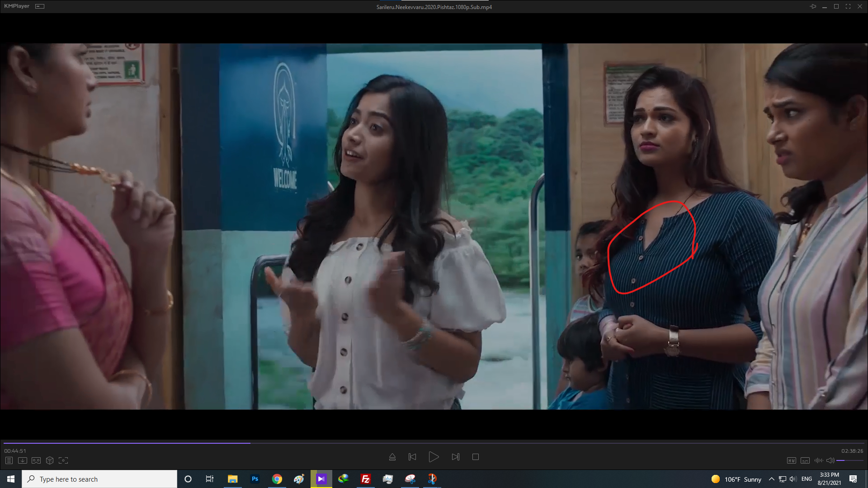This screenshot has height=488, width=868.
Task: Open the KMPlayer main menu
Action: (x=17, y=6)
